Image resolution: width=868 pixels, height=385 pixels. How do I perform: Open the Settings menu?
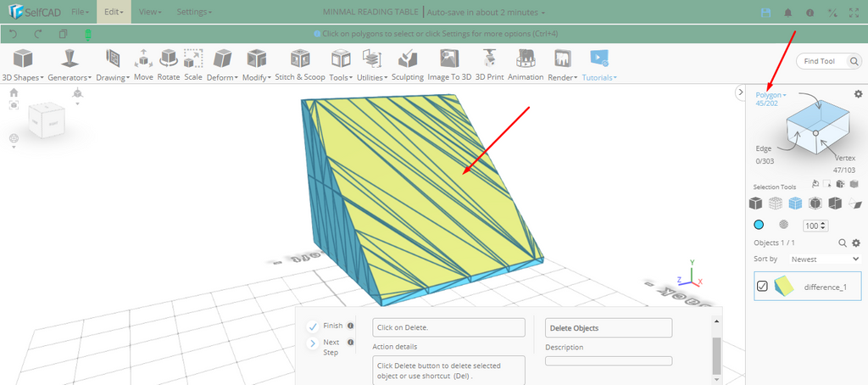pyautogui.click(x=194, y=12)
